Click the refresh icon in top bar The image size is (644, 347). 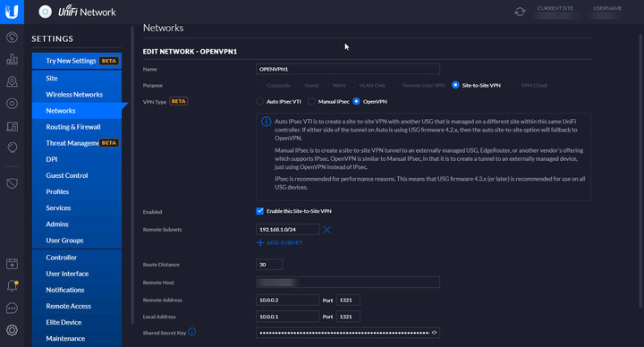(520, 12)
